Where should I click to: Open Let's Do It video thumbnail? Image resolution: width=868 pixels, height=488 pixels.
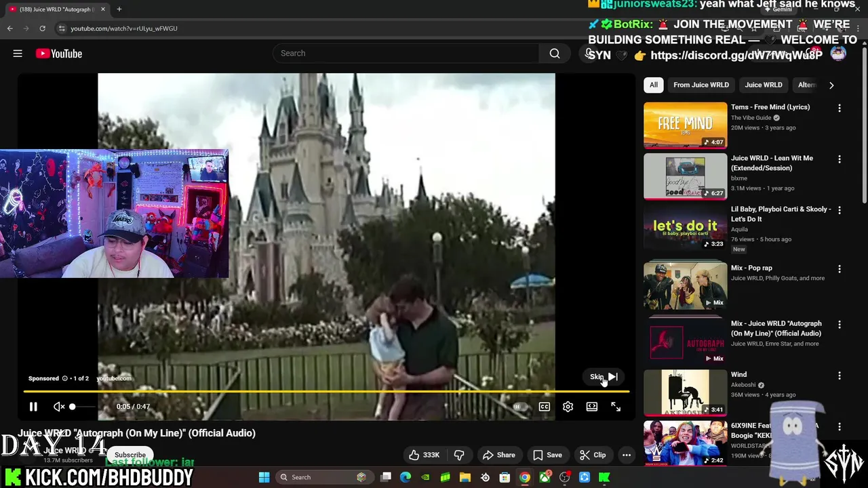coord(685,228)
